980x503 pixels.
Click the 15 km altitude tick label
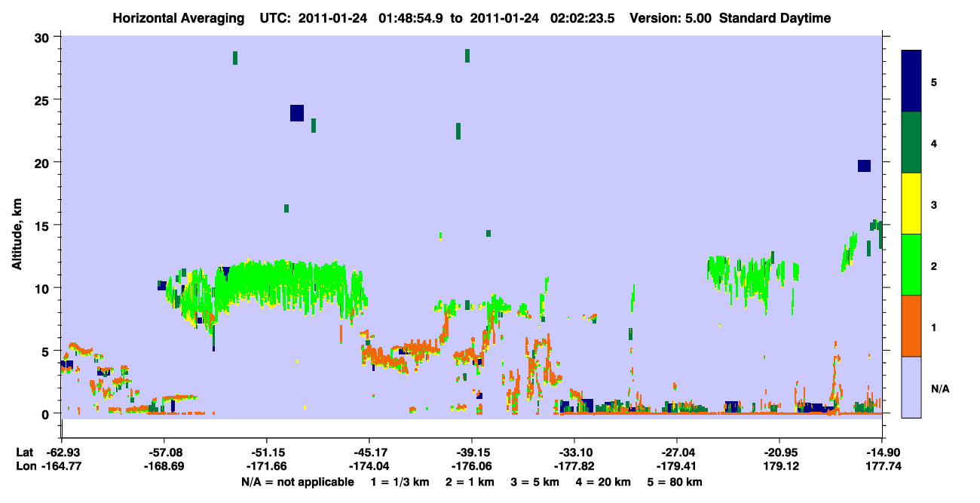43,225
